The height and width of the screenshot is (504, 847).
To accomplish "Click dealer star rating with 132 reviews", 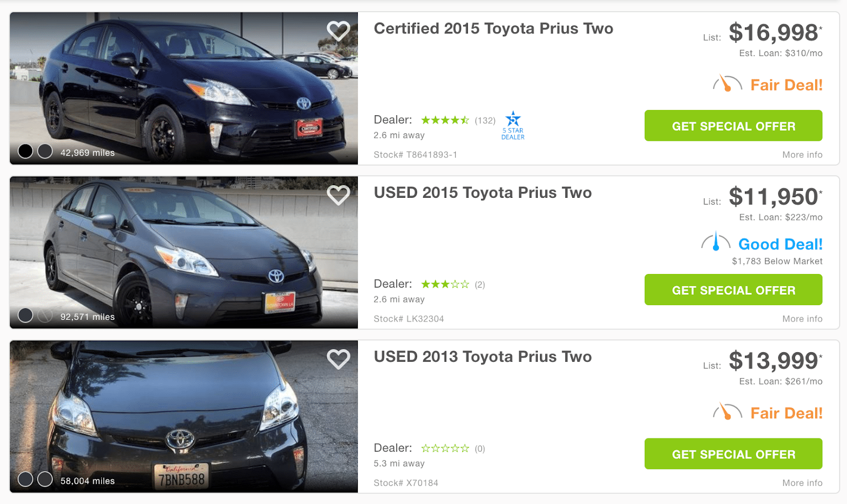I will (445, 121).
